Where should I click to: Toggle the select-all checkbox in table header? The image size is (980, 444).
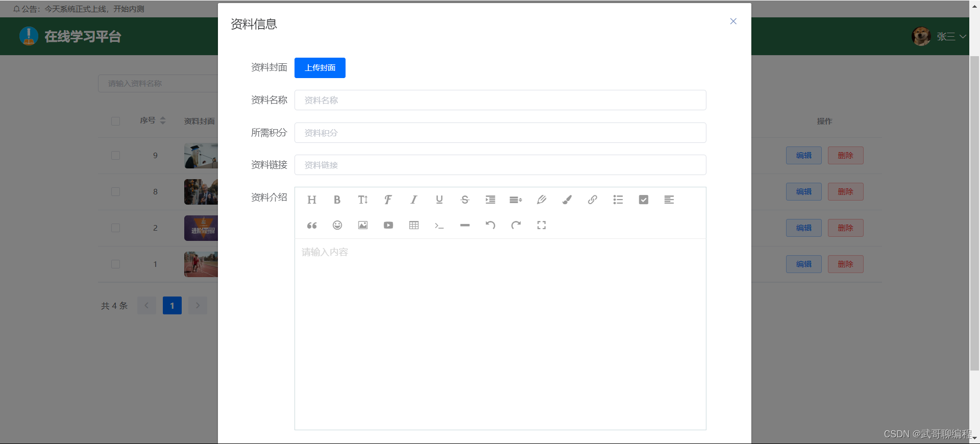coord(116,121)
